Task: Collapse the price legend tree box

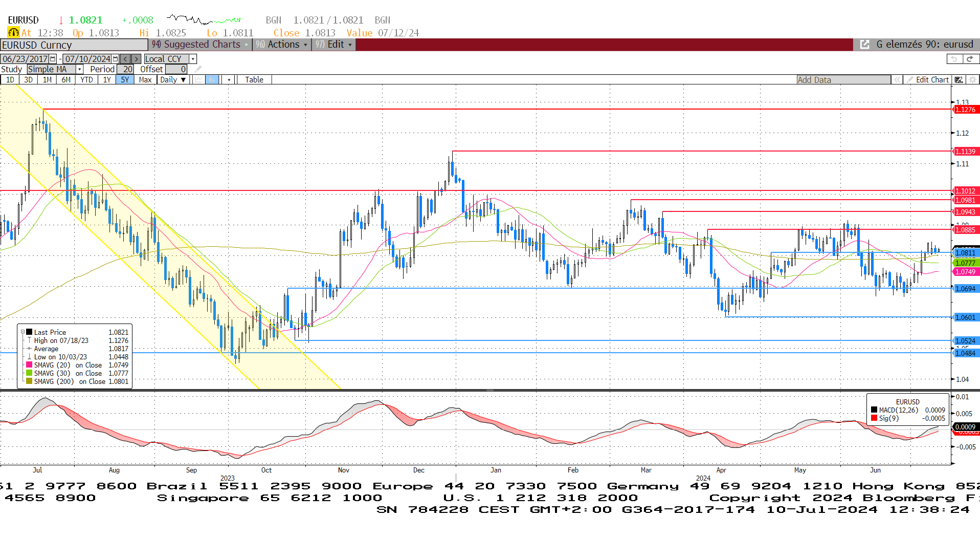Action: pos(23,332)
